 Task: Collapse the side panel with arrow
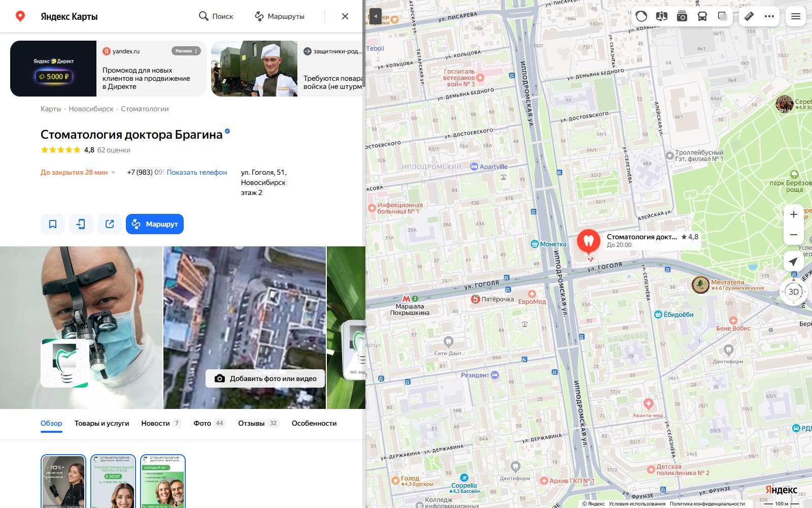[375, 16]
